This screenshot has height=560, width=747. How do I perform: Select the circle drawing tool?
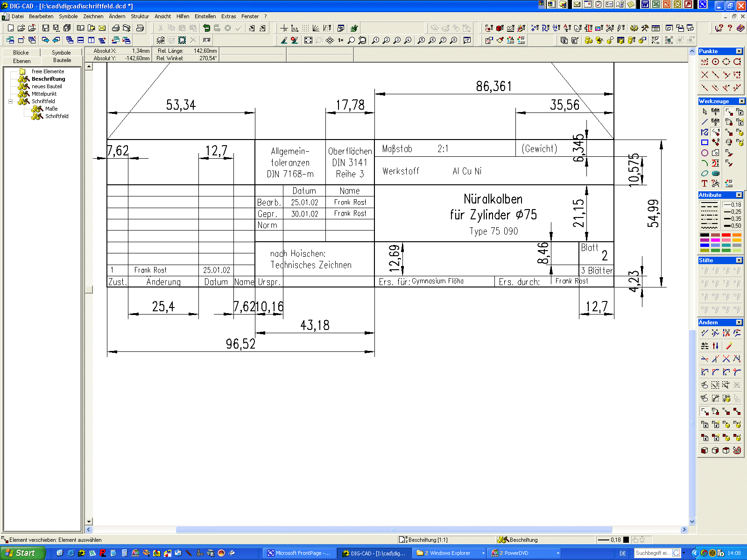pos(705,153)
